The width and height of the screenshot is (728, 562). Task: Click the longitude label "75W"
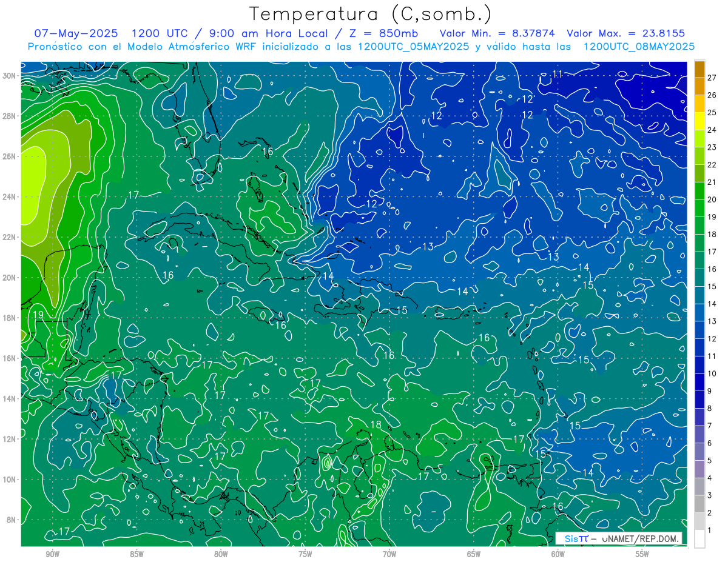[x=305, y=554]
